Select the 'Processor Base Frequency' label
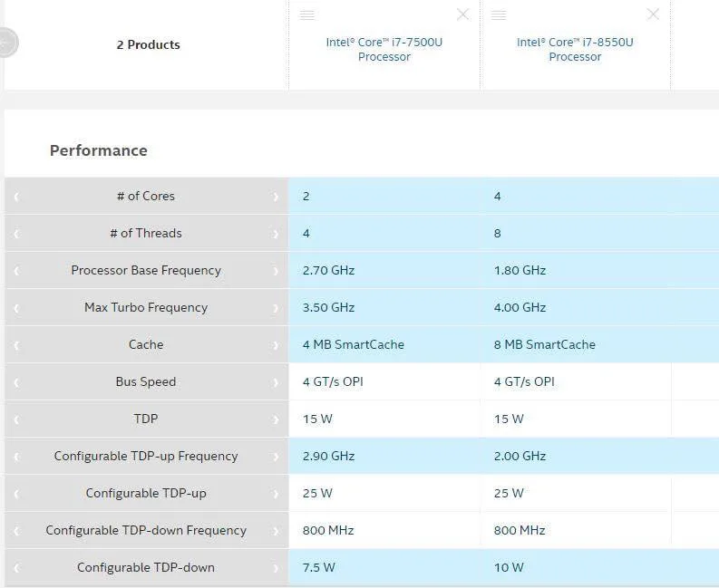Image resolution: width=719 pixels, height=588 pixels. coord(146,270)
